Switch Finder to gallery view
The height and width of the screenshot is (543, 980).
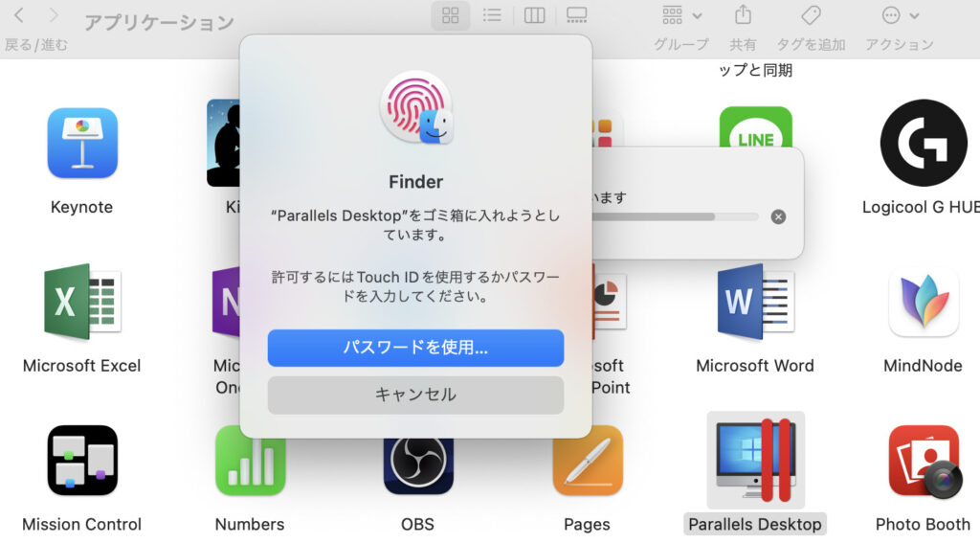[x=576, y=15]
